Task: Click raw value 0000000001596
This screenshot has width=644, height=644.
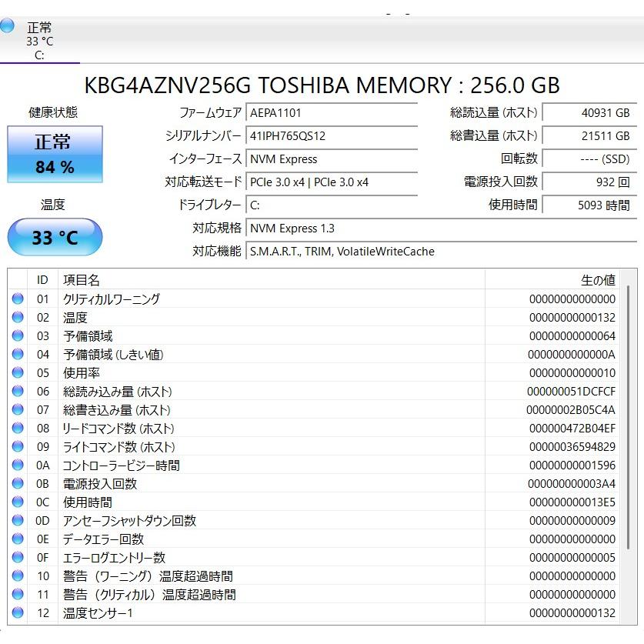Action: (x=572, y=465)
